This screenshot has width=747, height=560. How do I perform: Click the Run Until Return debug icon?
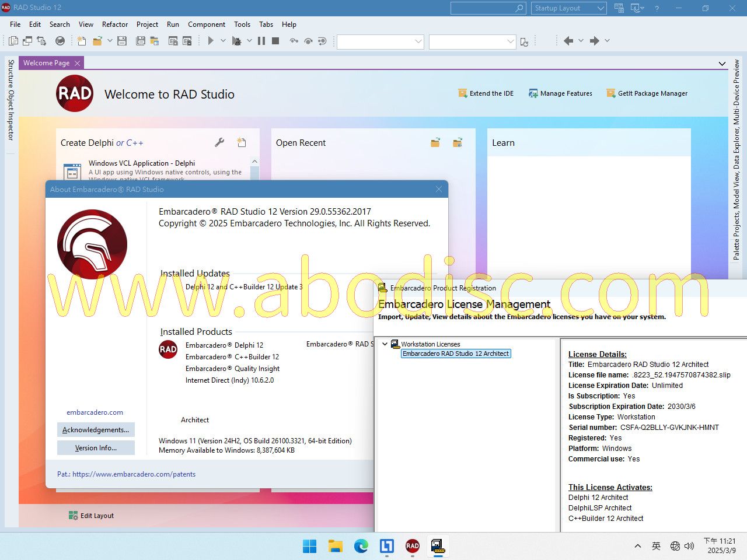pos(322,41)
